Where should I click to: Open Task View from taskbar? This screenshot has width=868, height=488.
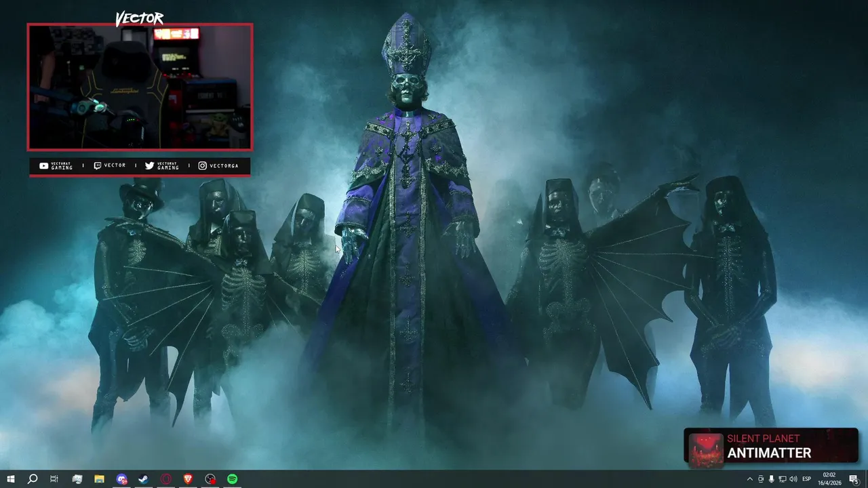click(x=54, y=479)
